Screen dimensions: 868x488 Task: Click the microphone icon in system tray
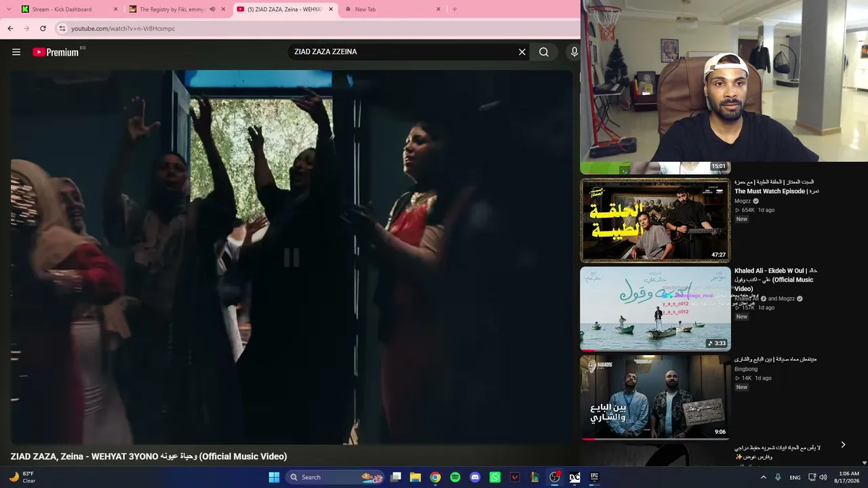(x=778, y=477)
